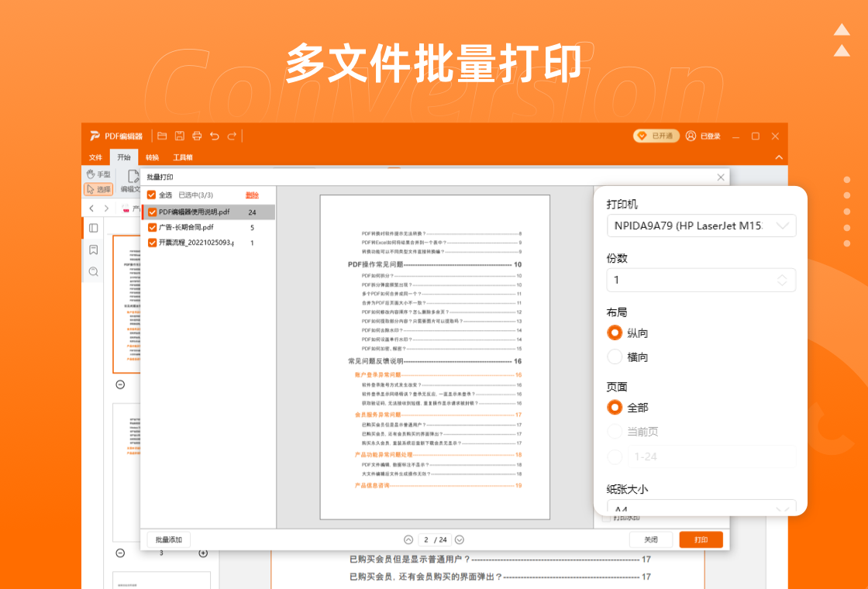This screenshot has width=868, height=589.
Task: Open the 打印机 printer dropdown
Action: 701,226
